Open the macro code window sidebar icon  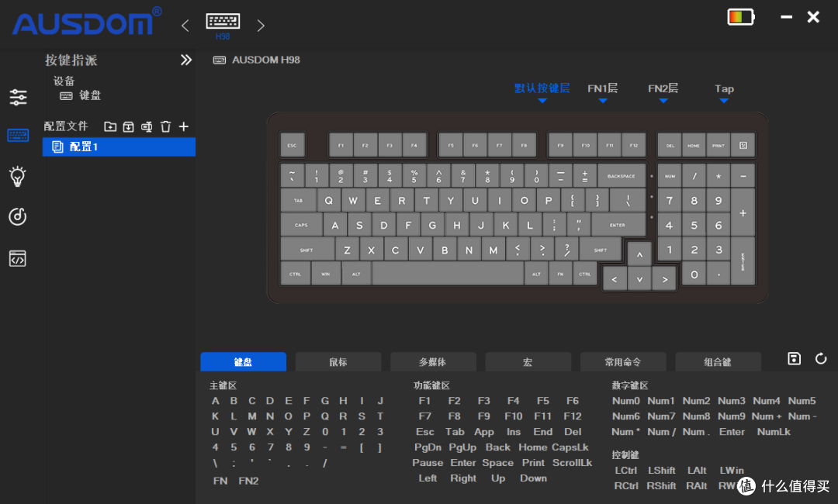coord(18,258)
